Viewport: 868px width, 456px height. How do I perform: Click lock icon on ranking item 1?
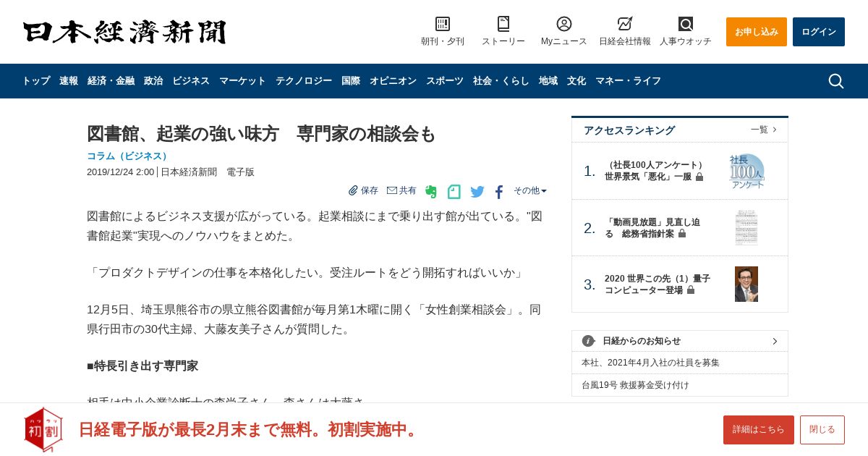pyautogui.click(x=699, y=177)
